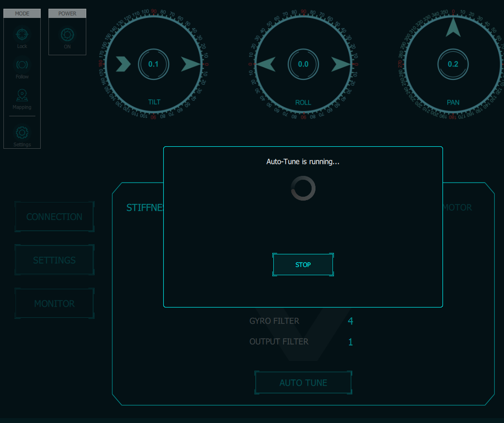Click the Pan angle value 0.2
Screen dimensions: 504x423
(x=453, y=64)
